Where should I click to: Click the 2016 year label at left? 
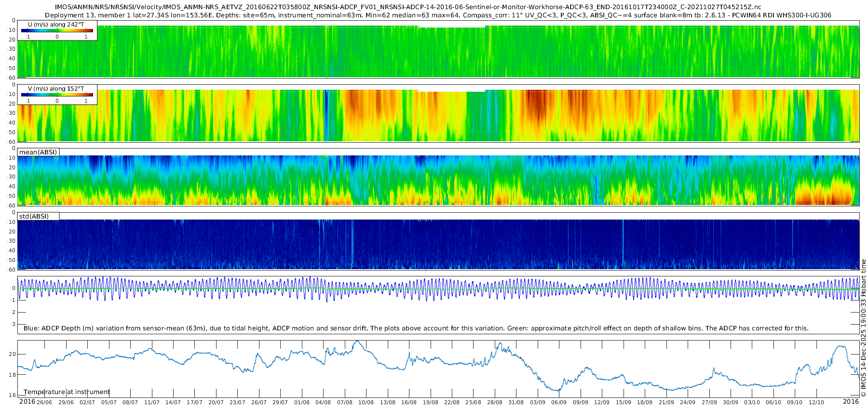27,401
